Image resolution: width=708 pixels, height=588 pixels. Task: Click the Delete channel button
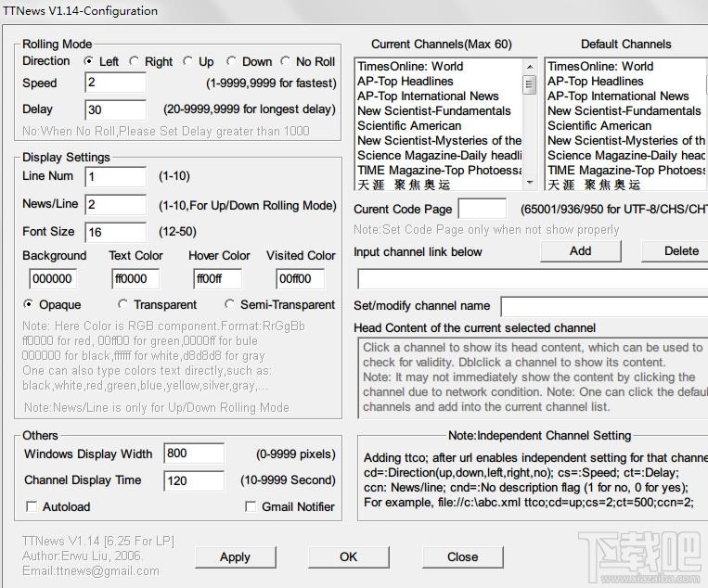676,251
